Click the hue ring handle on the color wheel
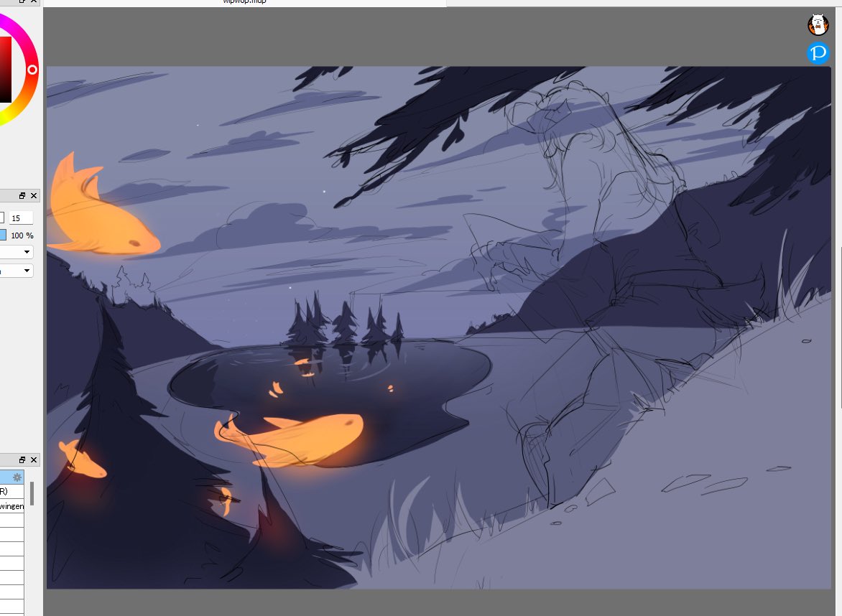 [32, 70]
